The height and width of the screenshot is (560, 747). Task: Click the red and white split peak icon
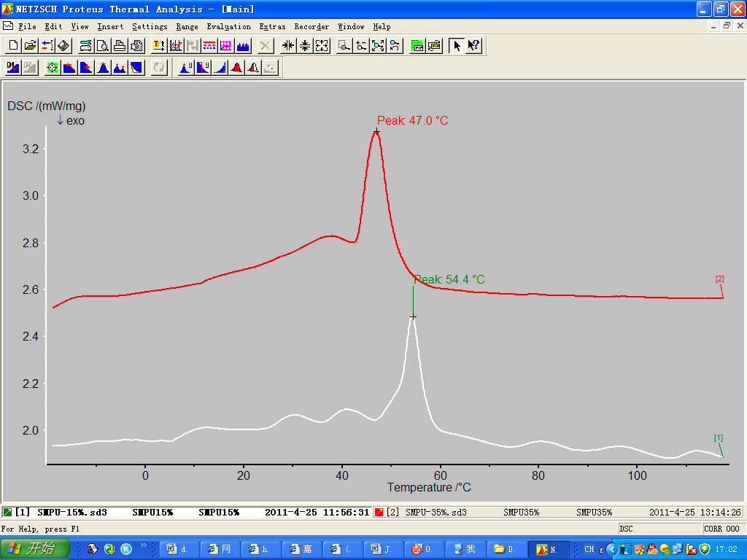(253, 68)
